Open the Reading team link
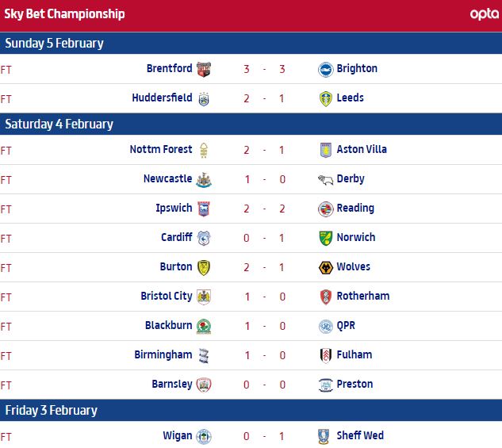Viewport: 502px width, 448px height. pos(354,209)
